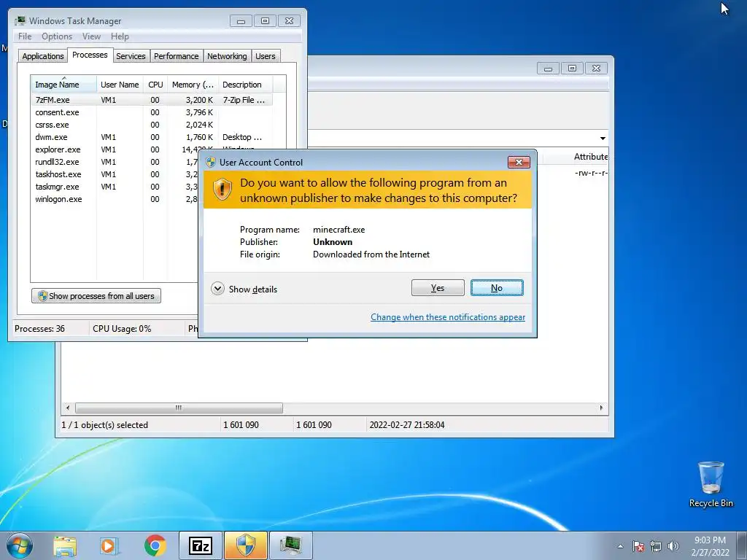This screenshot has width=747, height=560.
Task: Click Yes to allow minecraft.exe
Action: point(438,287)
